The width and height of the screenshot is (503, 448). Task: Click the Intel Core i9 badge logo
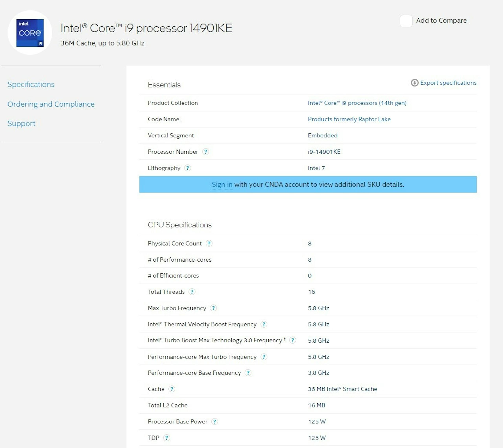point(30,33)
